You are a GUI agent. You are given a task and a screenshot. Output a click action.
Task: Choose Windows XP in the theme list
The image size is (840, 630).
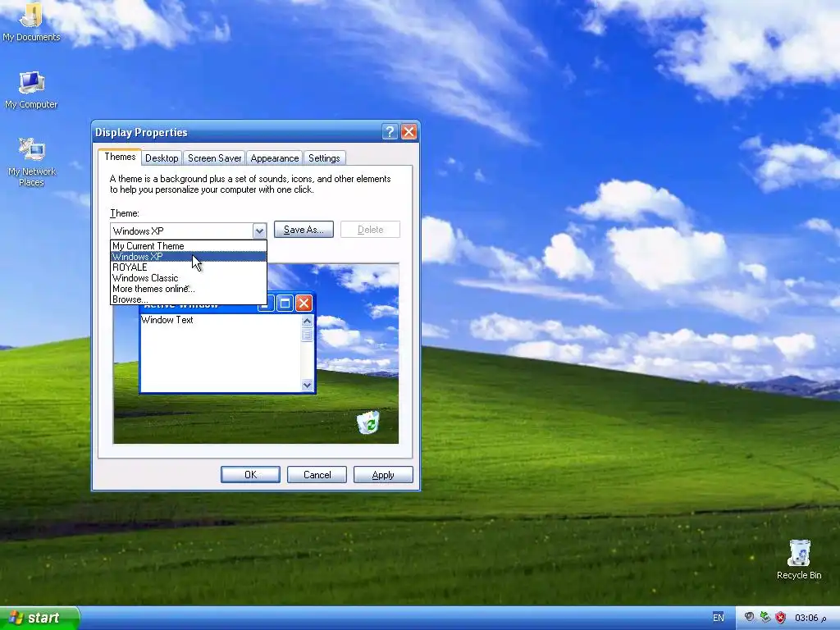pos(188,257)
